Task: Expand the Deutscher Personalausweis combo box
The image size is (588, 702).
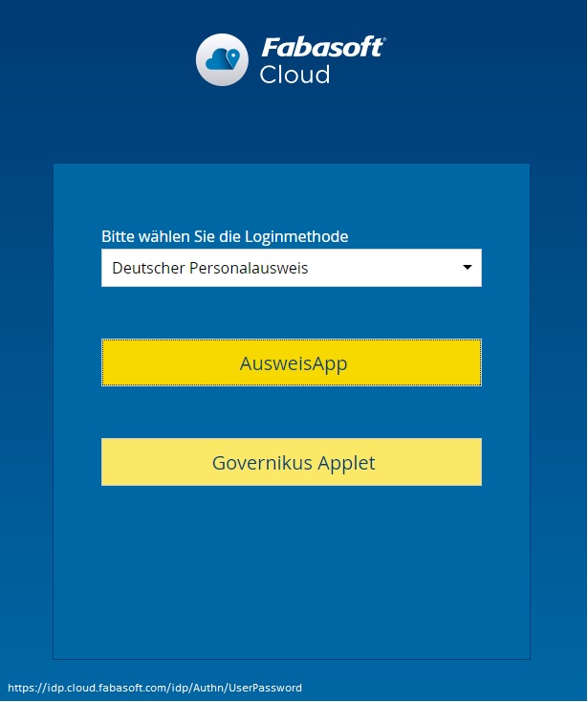Action: click(x=291, y=268)
